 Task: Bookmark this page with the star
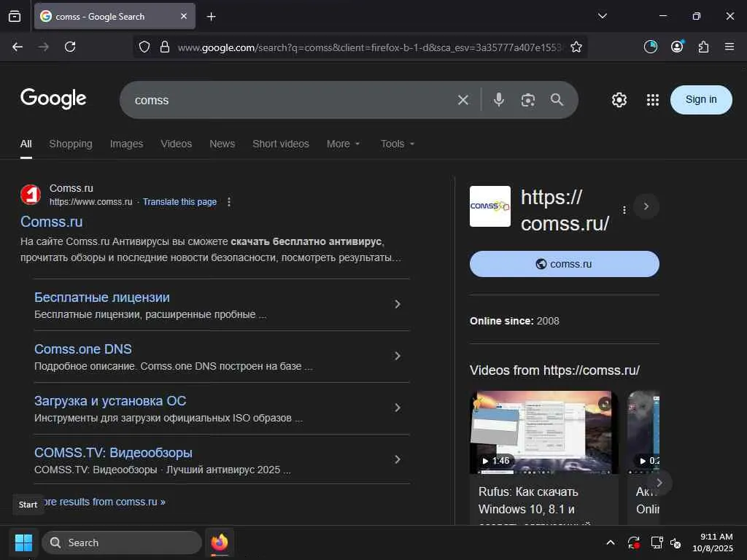coord(576,47)
